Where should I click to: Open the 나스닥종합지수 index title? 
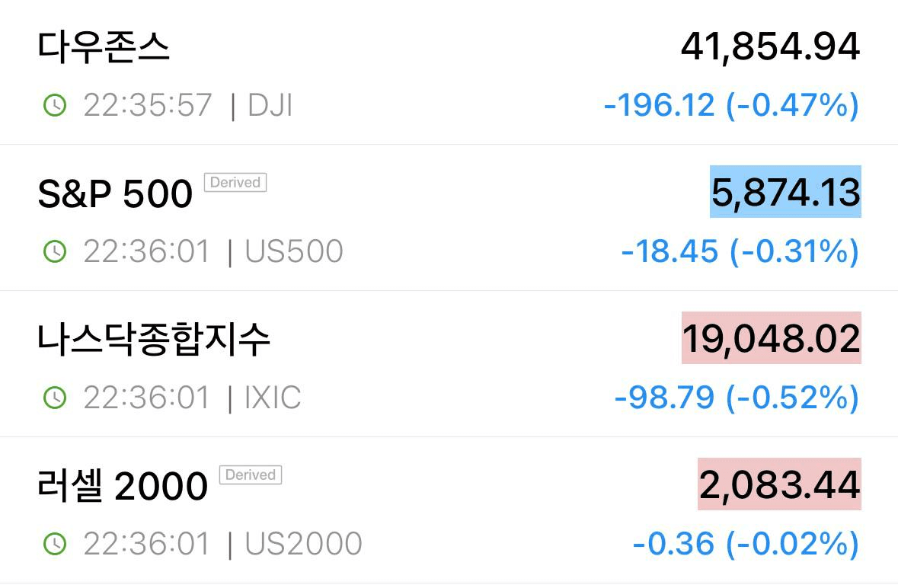[154, 340]
